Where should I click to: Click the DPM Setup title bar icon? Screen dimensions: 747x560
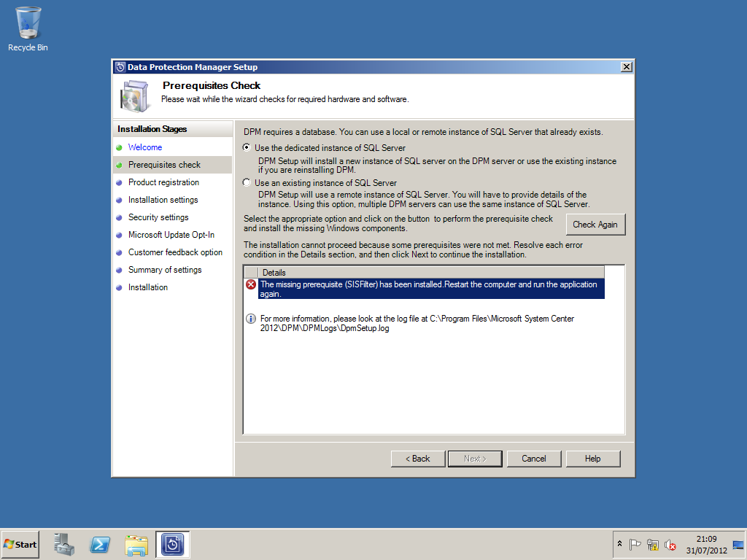click(x=120, y=67)
